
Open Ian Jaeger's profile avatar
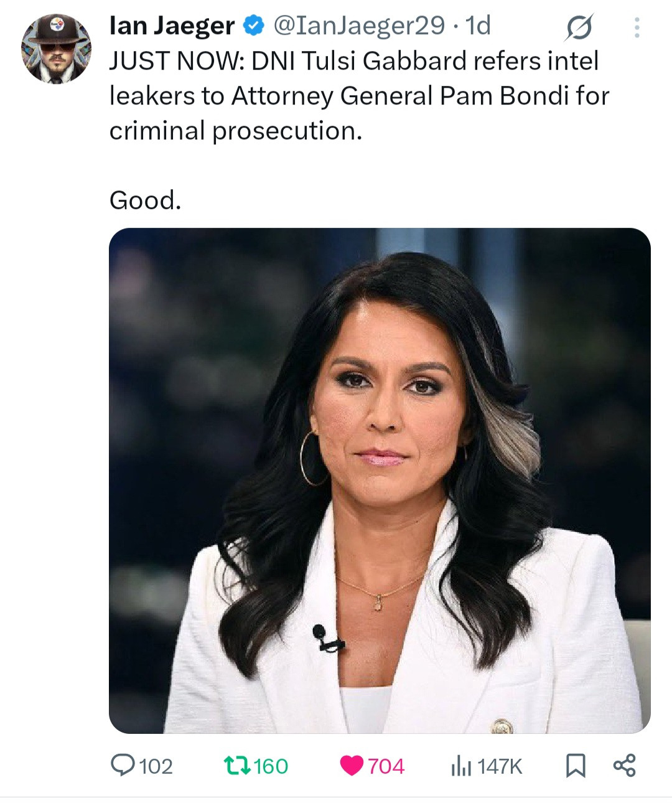point(56,49)
